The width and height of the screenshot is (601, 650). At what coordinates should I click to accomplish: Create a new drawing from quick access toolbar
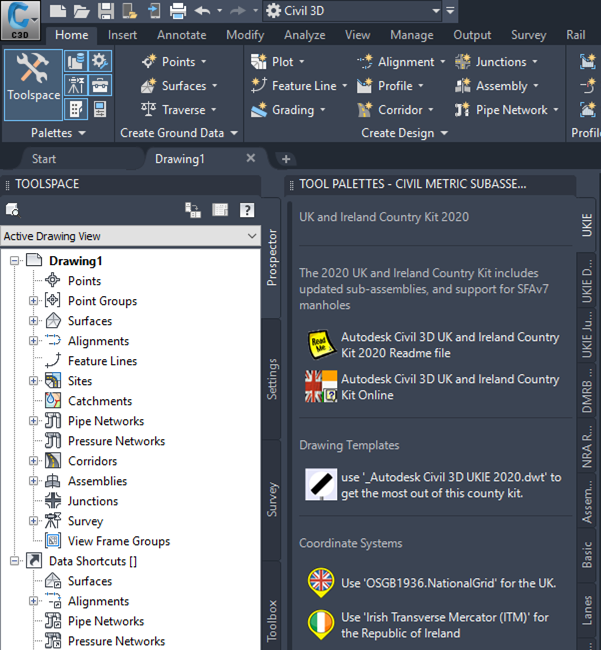pyautogui.click(x=58, y=11)
